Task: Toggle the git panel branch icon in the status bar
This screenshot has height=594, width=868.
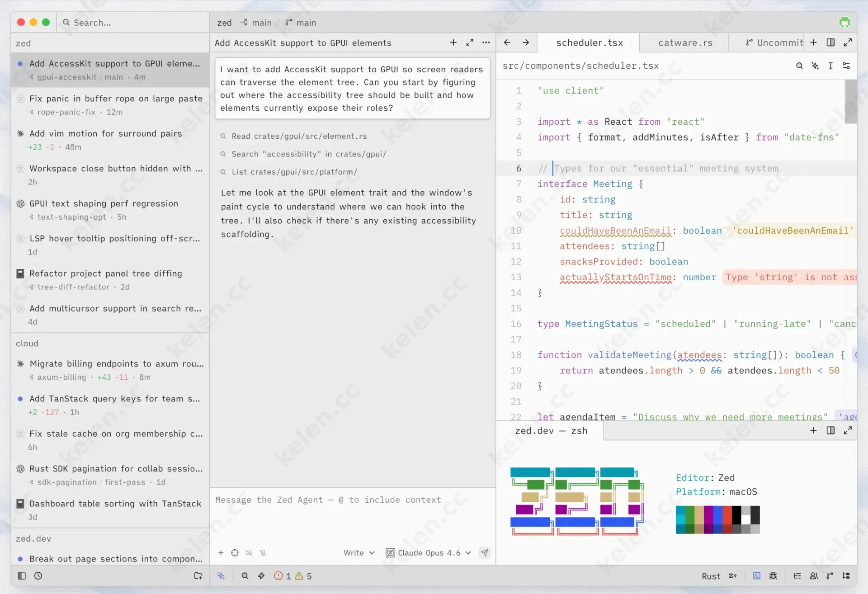Action: coord(830,576)
